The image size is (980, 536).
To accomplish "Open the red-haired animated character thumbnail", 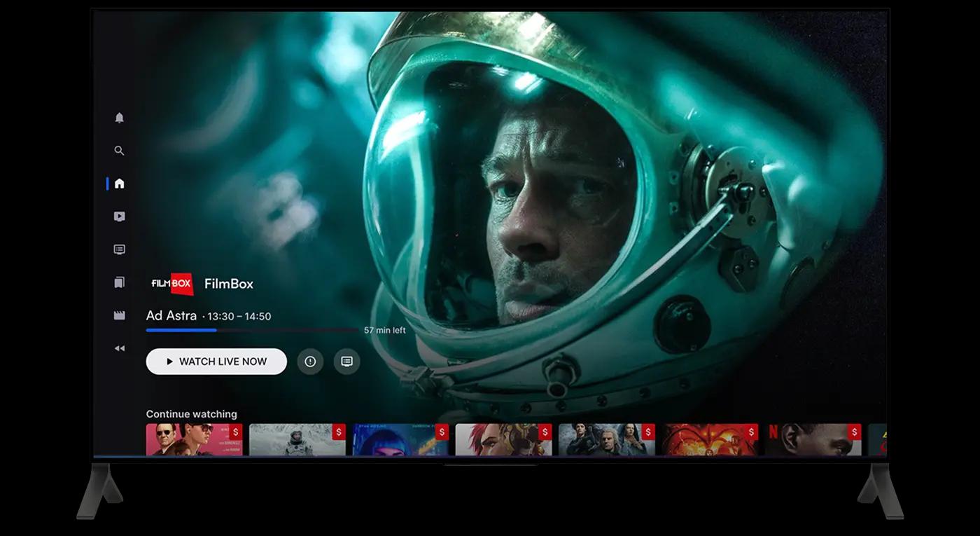I will [503, 439].
